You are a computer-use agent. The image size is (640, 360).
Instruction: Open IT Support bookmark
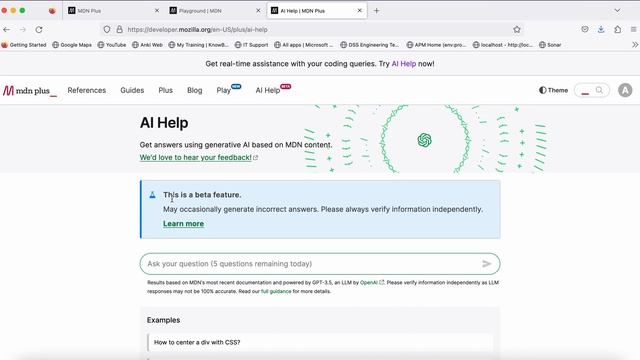pyautogui.click(x=251, y=45)
